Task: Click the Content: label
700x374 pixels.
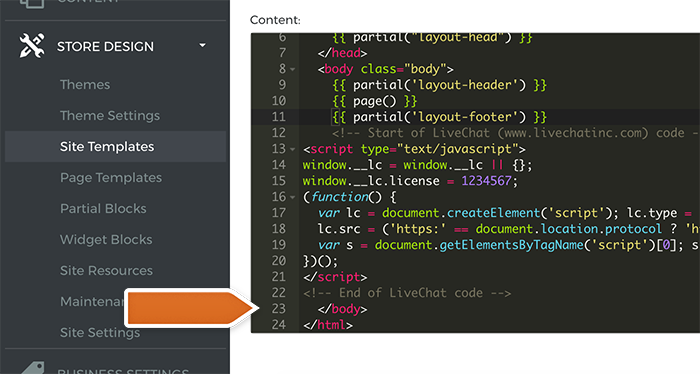Action: [x=275, y=20]
